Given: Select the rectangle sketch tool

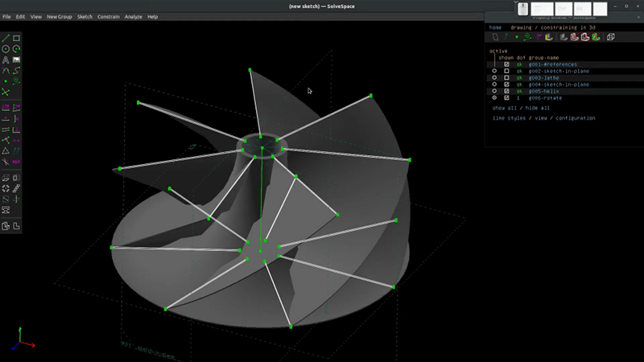Looking at the screenshot, I should [x=17, y=38].
